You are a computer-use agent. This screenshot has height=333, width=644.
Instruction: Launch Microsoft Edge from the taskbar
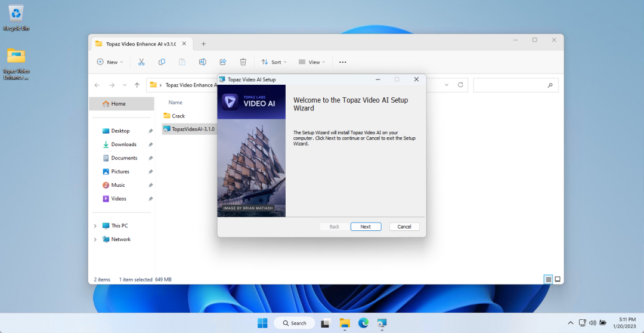363,323
